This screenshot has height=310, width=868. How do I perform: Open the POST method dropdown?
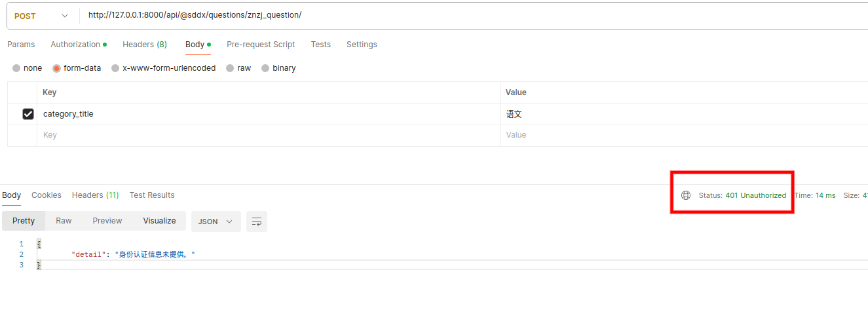[41, 16]
